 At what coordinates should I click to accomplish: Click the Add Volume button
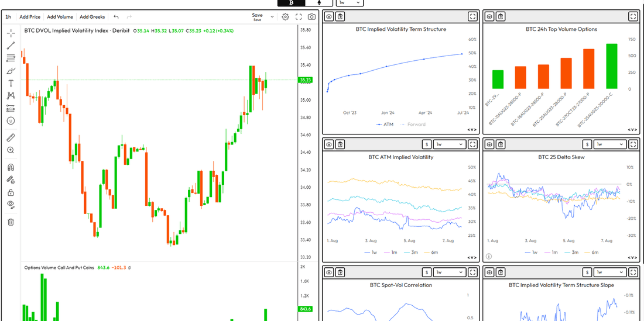[60, 17]
